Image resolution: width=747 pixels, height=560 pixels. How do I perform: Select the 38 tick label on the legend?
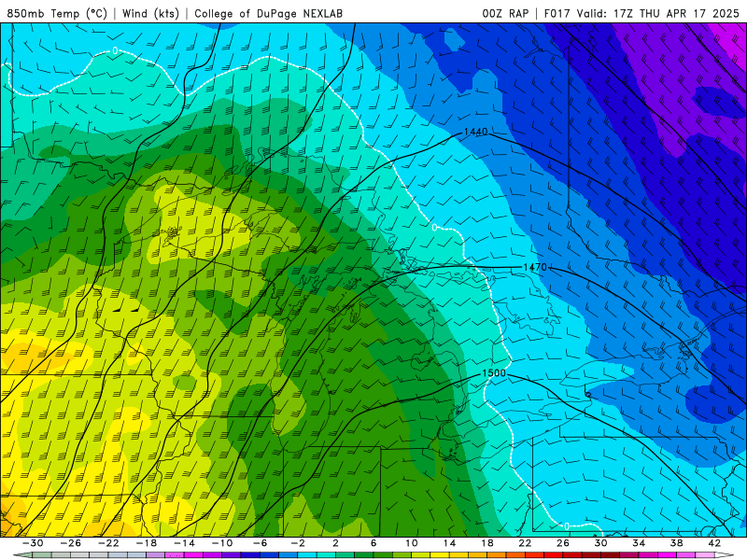coord(676,543)
